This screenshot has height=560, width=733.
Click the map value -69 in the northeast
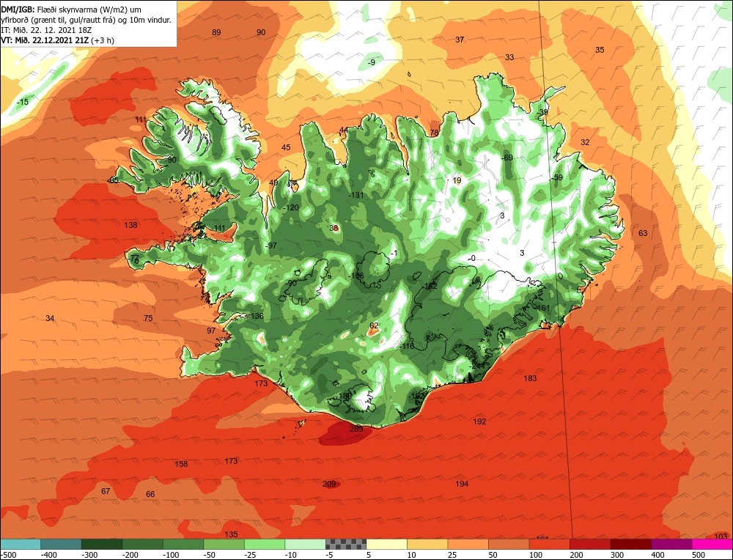(507, 158)
